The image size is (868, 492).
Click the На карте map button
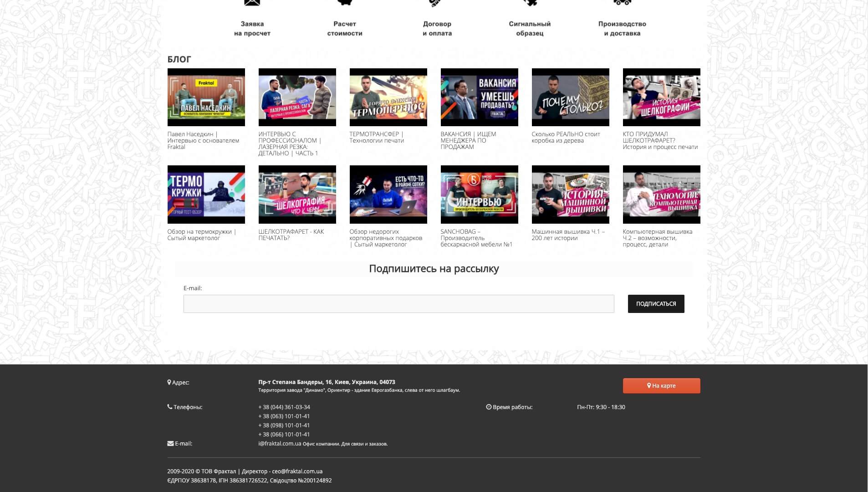click(661, 386)
